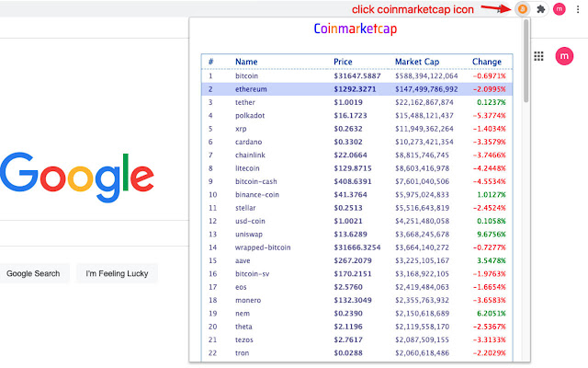Click bitcoin-cash price $408.6391

tap(353, 181)
